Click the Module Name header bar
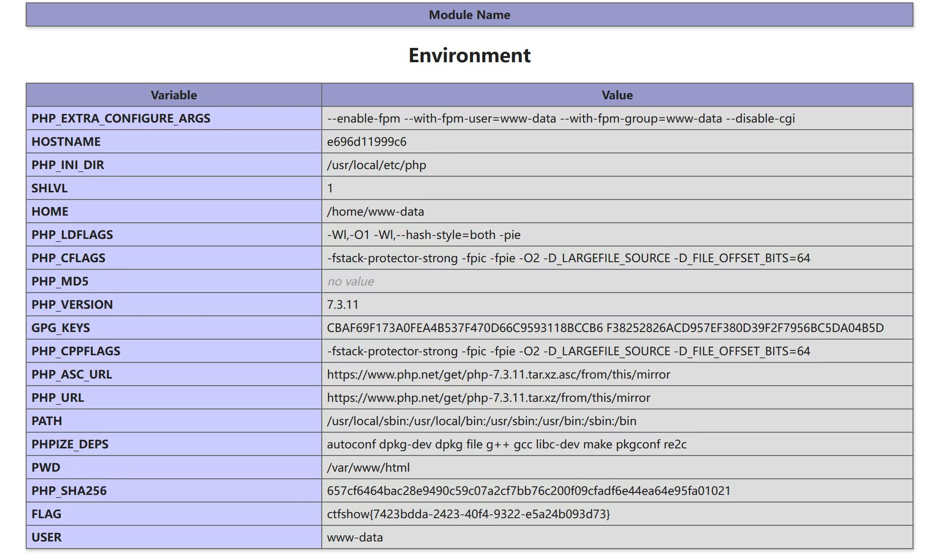 [x=469, y=15]
